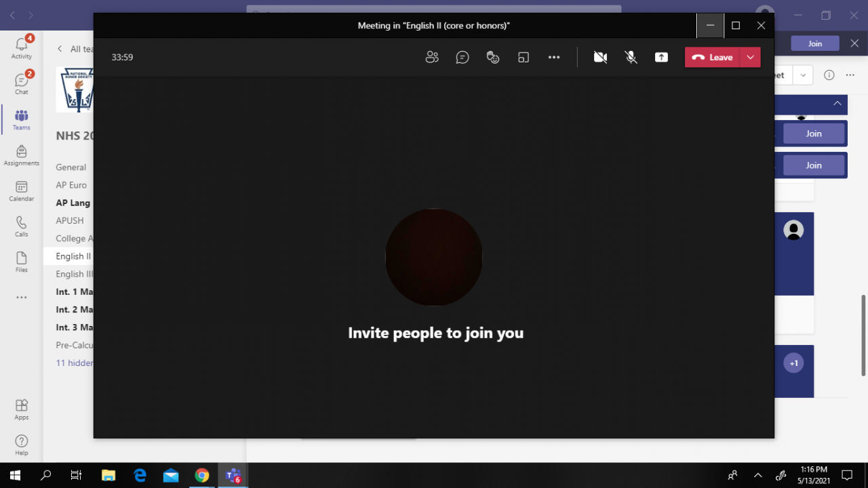Open the participants panel icon
Image resolution: width=868 pixels, height=488 pixels.
[432, 58]
